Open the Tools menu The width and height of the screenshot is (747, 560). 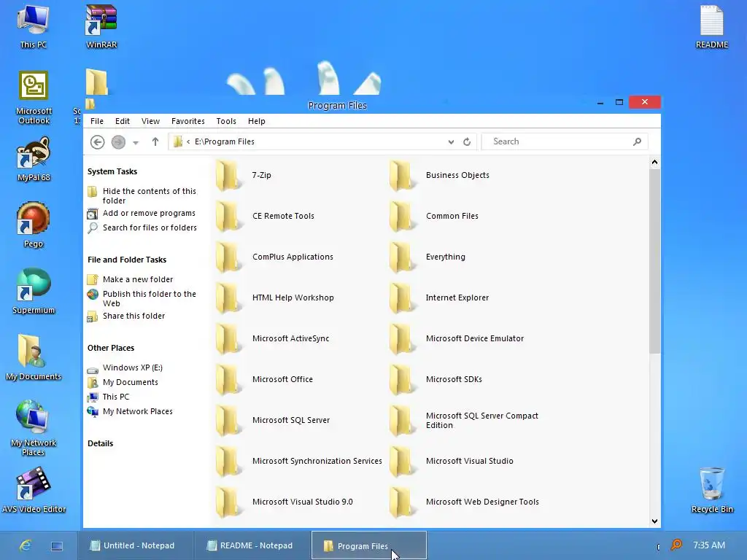click(x=226, y=121)
